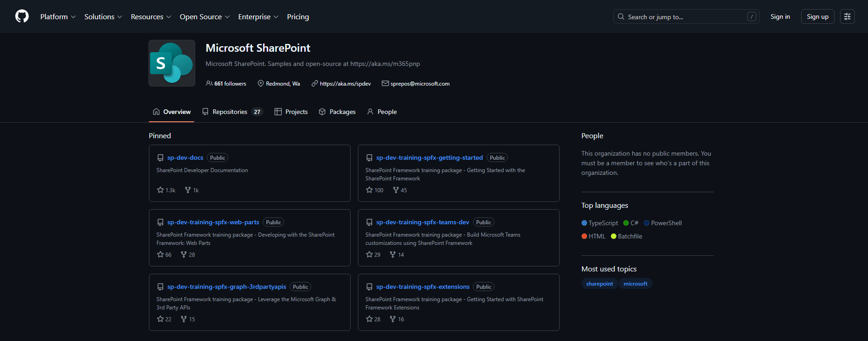Open the Pricing page
Viewport: 868px width, 341px height.
(x=298, y=16)
